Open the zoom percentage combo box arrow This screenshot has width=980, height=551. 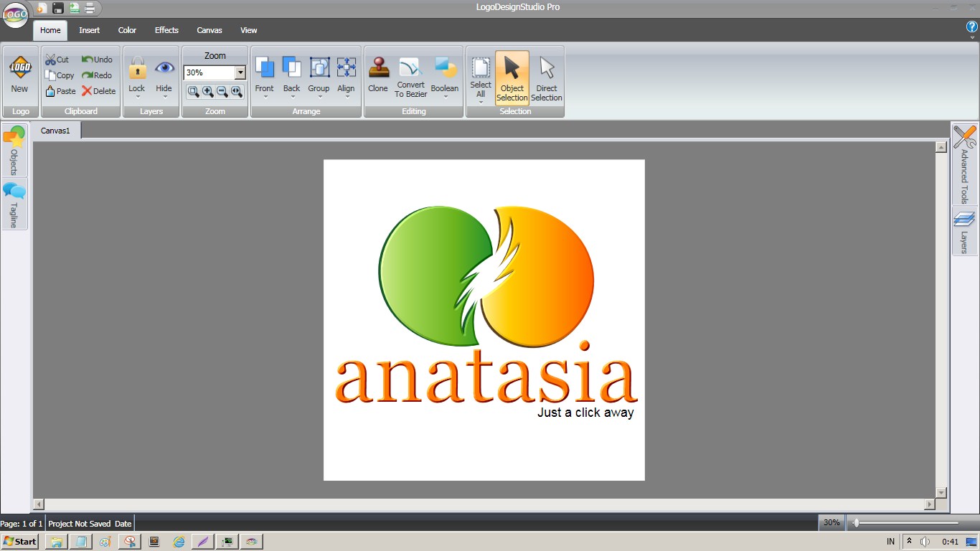pos(240,72)
